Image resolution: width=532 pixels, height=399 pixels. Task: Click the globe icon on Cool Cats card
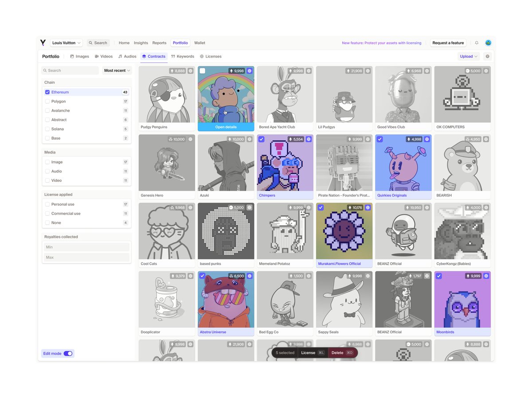point(190,207)
